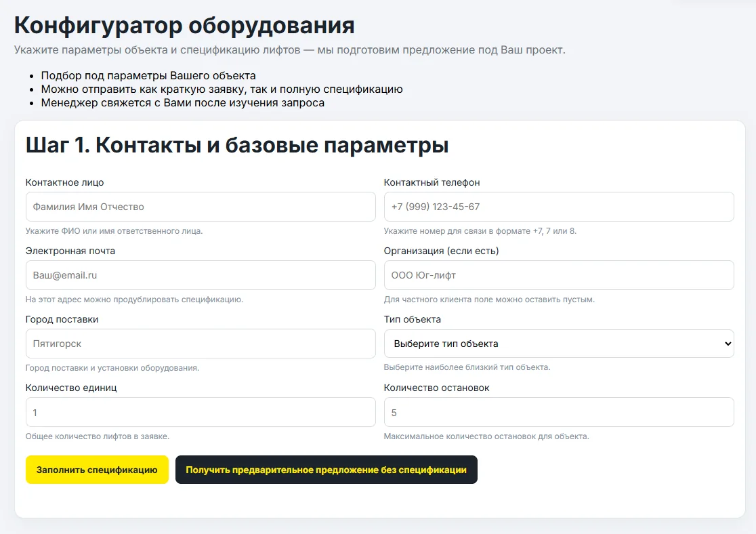Click the heading Шаг 1. Контакты и базовые параметры
This screenshot has width=756, height=534.
click(237, 145)
